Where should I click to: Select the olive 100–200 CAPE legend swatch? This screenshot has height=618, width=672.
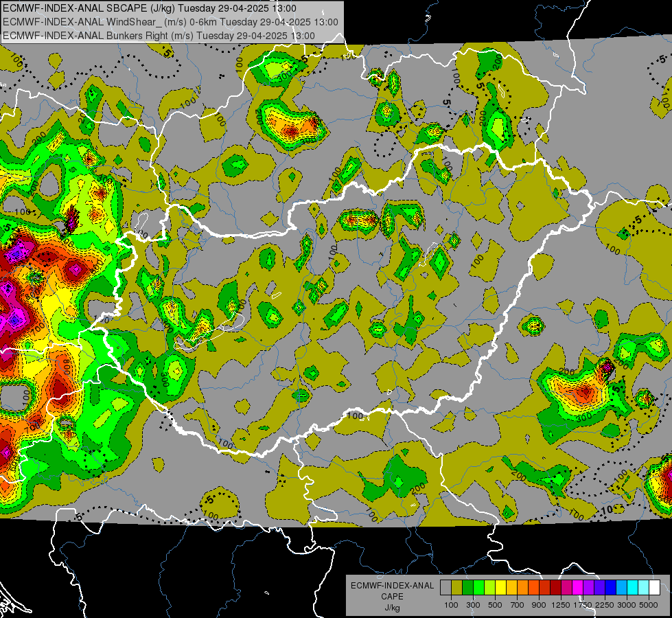pyautogui.click(x=457, y=587)
